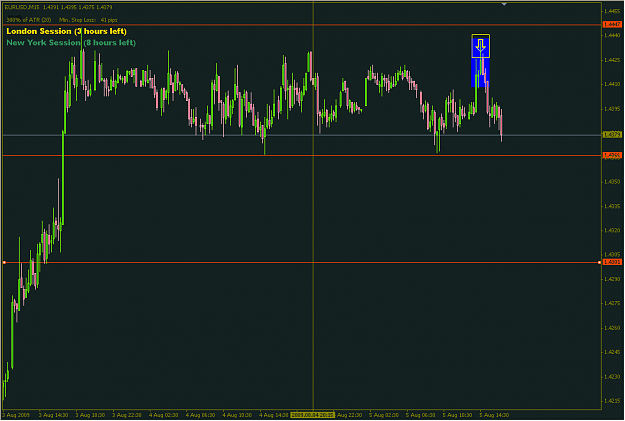Click the EURUSD,M15 chart title text
Viewport: 625px width, 421px height.
(23, 7)
